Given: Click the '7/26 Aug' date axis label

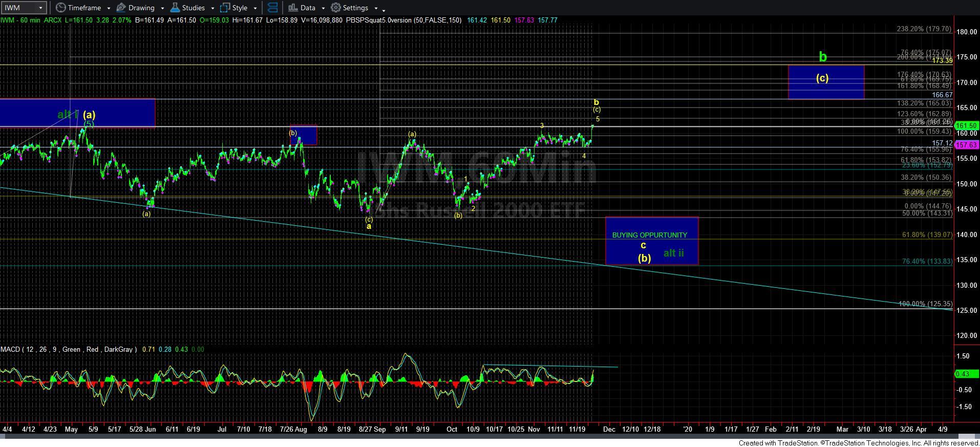Looking at the screenshot, I should click(x=293, y=429).
